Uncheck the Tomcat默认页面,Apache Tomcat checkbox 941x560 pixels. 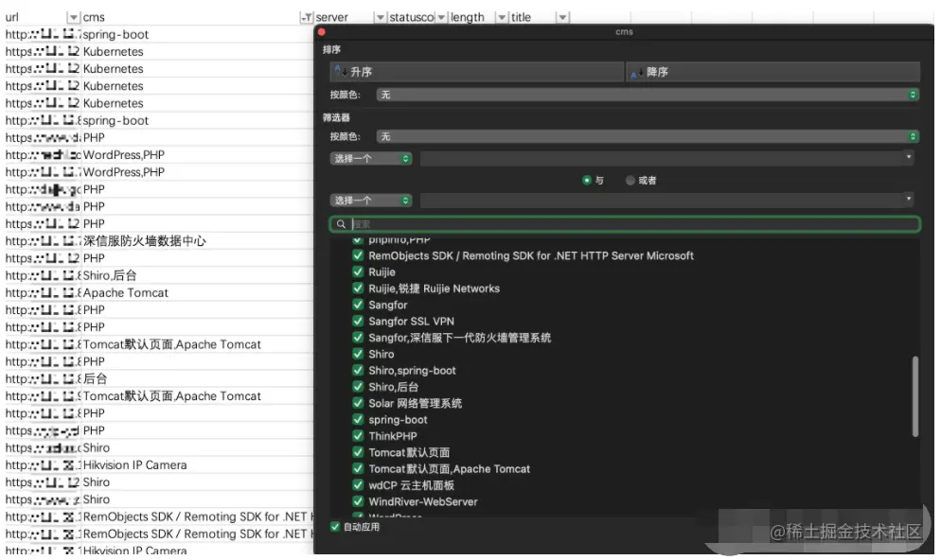[358, 469]
